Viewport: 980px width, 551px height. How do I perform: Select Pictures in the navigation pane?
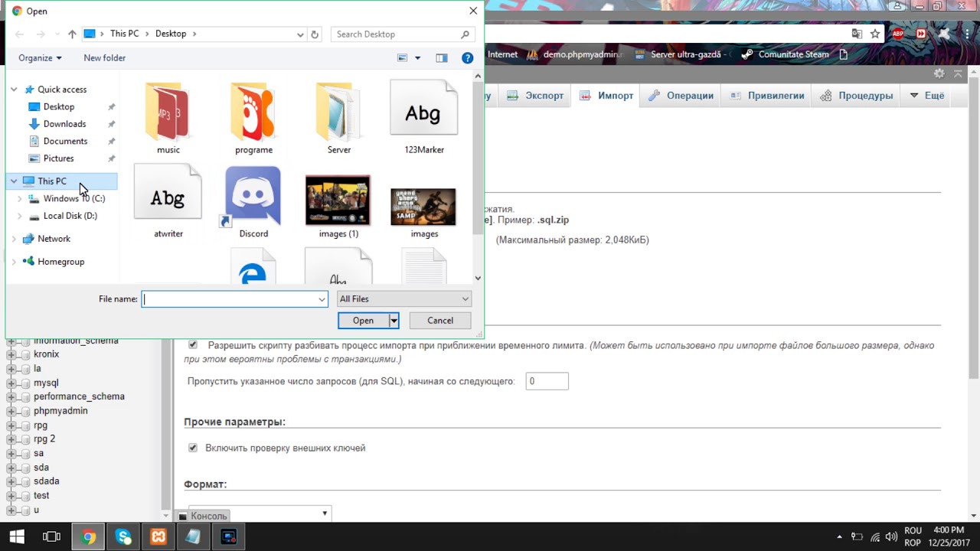(58, 158)
